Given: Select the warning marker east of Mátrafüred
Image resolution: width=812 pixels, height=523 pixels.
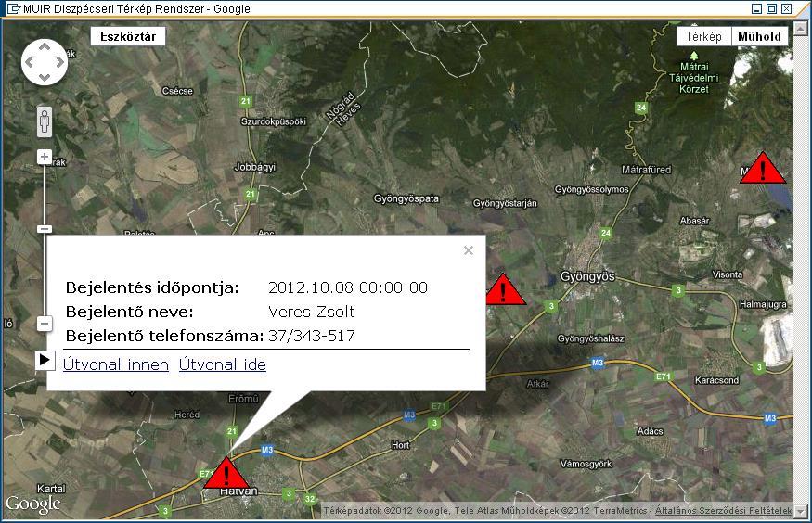Looking at the screenshot, I should pos(763,168).
